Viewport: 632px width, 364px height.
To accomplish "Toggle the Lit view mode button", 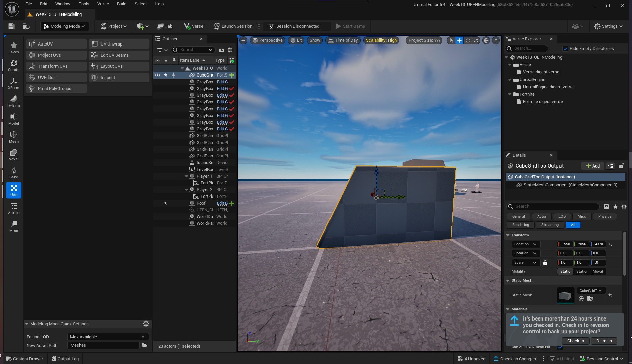I will click(296, 40).
